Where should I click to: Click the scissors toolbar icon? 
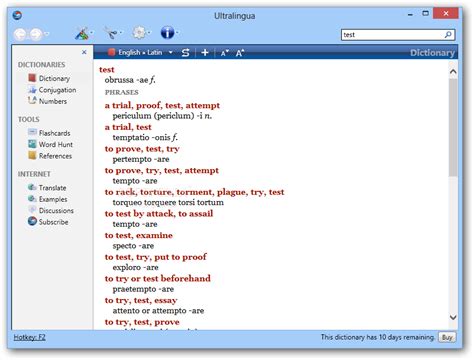pos(111,33)
